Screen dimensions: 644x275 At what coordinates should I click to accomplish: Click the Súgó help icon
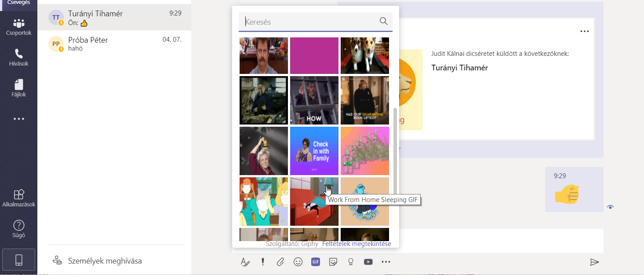[18, 229]
